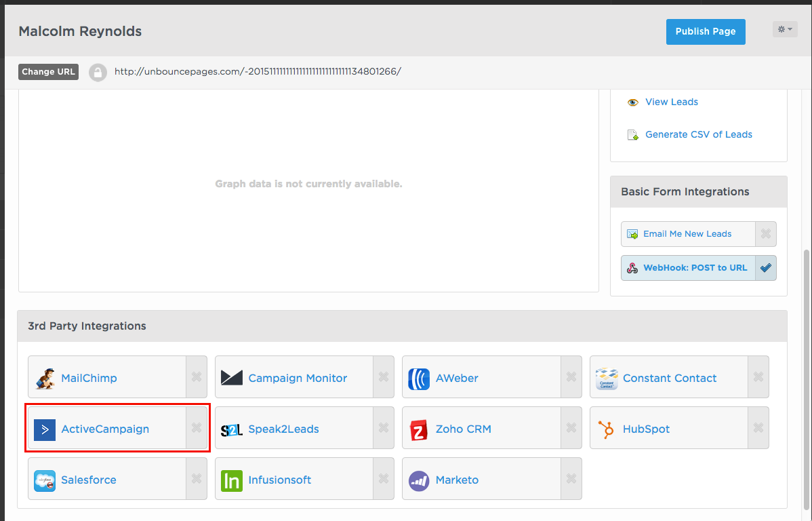Click the Malcolm Reynolds page title
This screenshot has height=521, width=812.
[x=80, y=31]
